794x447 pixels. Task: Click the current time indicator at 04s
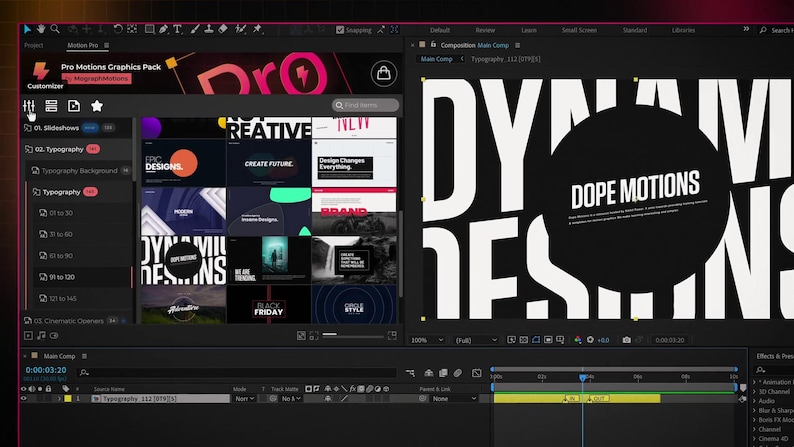tap(582, 377)
